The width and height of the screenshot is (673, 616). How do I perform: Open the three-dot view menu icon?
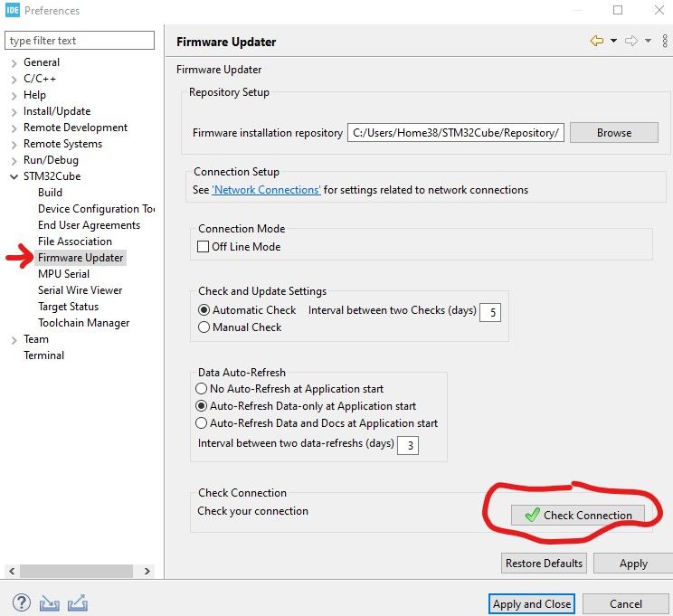pyautogui.click(x=665, y=41)
